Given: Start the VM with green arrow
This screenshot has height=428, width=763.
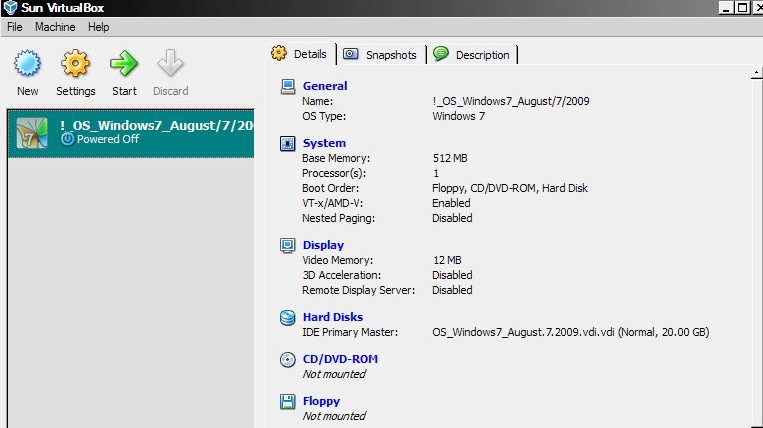Looking at the screenshot, I should (124, 64).
